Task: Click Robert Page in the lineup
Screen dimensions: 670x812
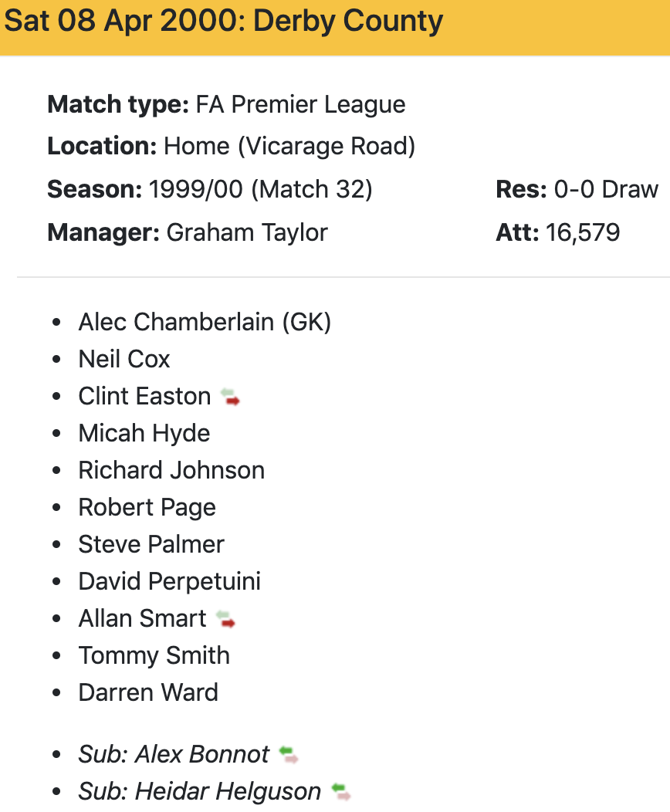Action: [x=147, y=507]
